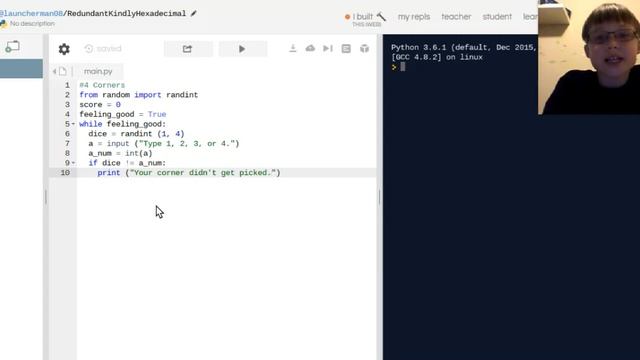Click the 'a_num = int(a)' line
This screenshot has width=640, height=360.
click(120, 153)
